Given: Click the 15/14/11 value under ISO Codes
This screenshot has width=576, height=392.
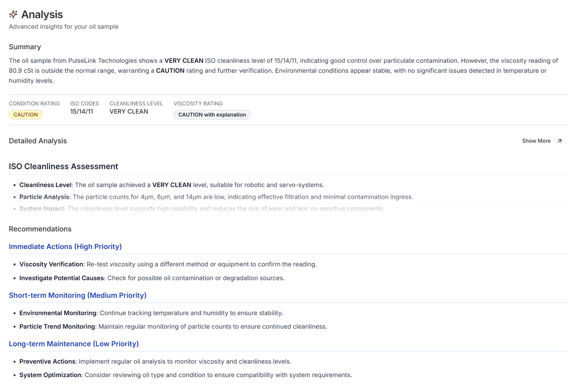Looking at the screenshot, I should click(x=82, y=111).
